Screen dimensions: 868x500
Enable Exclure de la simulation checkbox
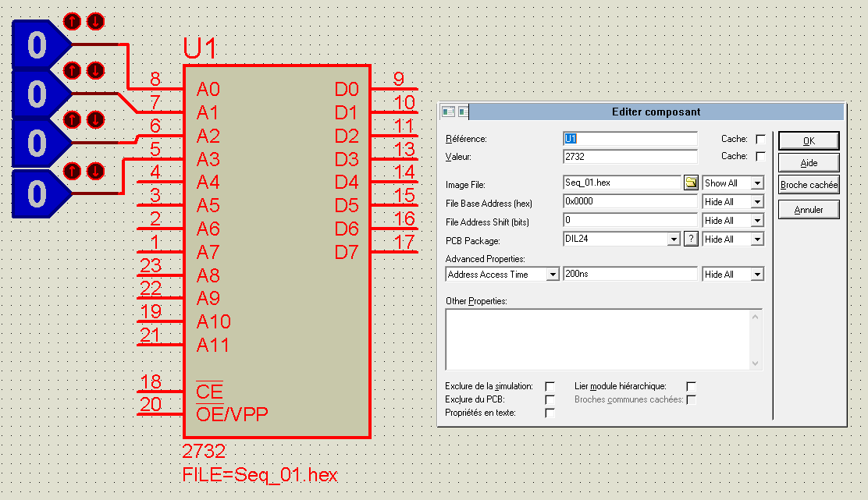(550, 386)
